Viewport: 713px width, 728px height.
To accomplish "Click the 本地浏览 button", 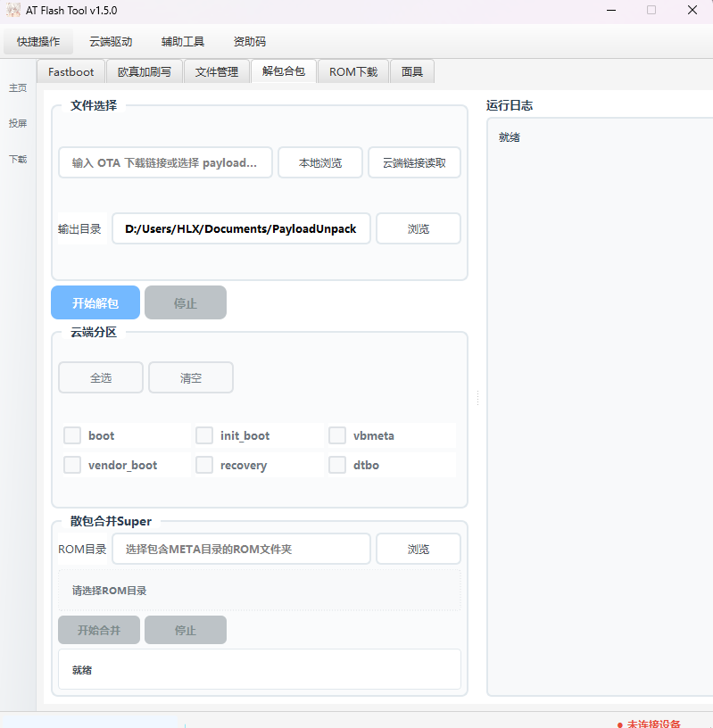I will 320,162.
